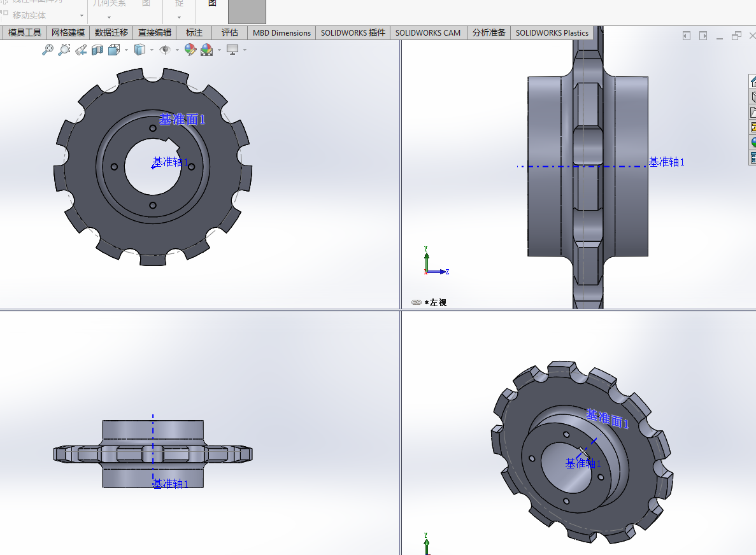Expand the View Settings dropdown arrow
The width and height of the screenshot is (756, 555).
point(245,50)
